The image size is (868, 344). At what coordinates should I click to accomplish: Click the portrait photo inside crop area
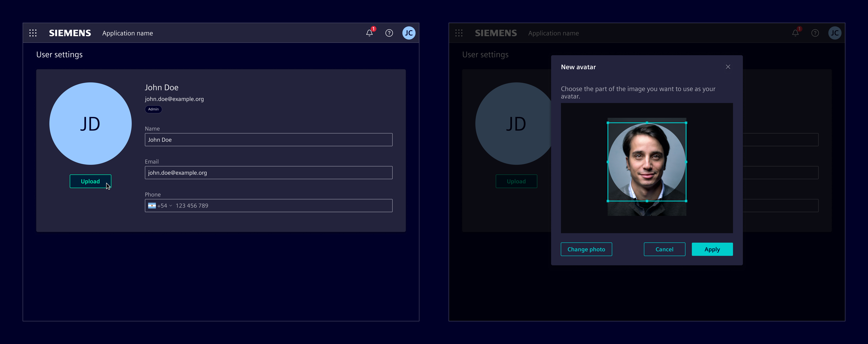(647, 162)
